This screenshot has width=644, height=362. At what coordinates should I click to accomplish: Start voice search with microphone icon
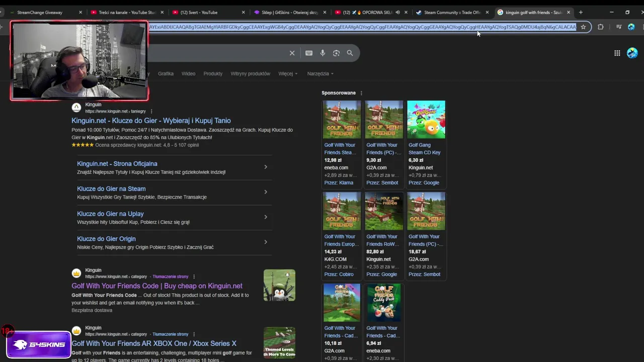[x=323, y=53]
